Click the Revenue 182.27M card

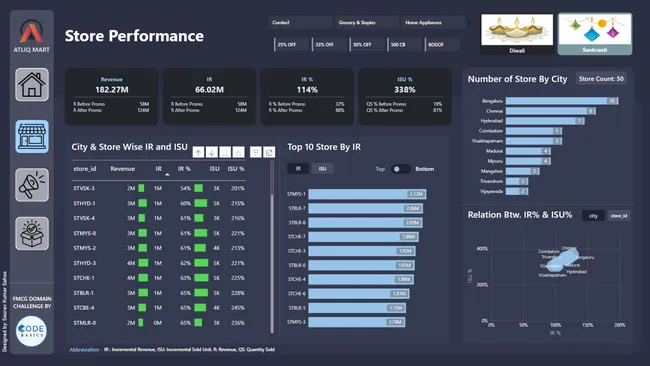point(112,96)
